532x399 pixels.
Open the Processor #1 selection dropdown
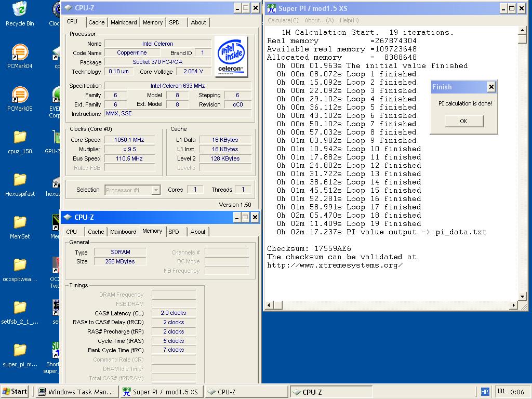(x=156, y=190)
